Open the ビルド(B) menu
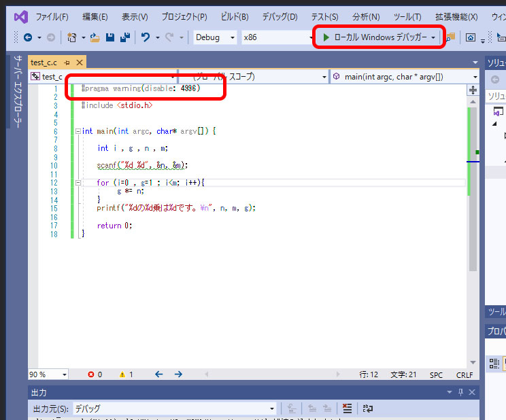Image resolution: width=506 pixels, height=420 pixels. [x=235, y=17]
